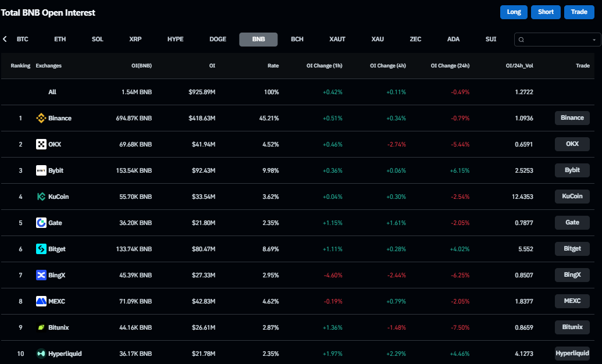
Task: Click the OKX exchange logo icon
Action: pos(41,144)
